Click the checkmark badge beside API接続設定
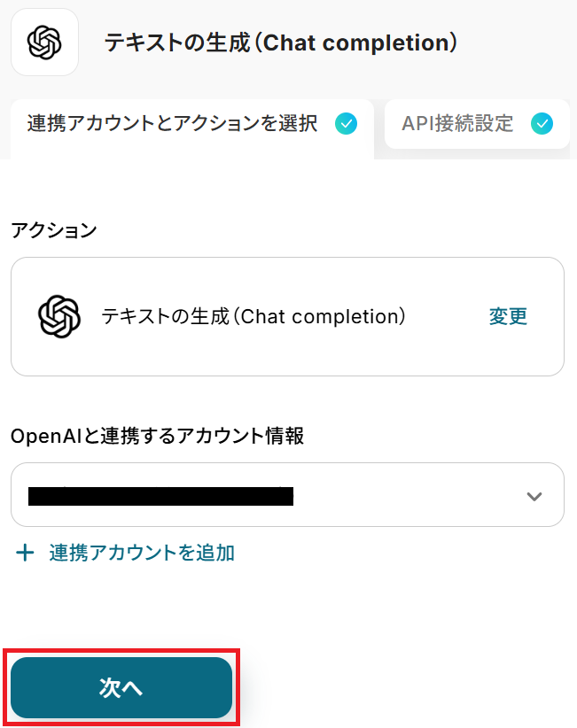Viewport: 577px width, 728px height. 542,124
